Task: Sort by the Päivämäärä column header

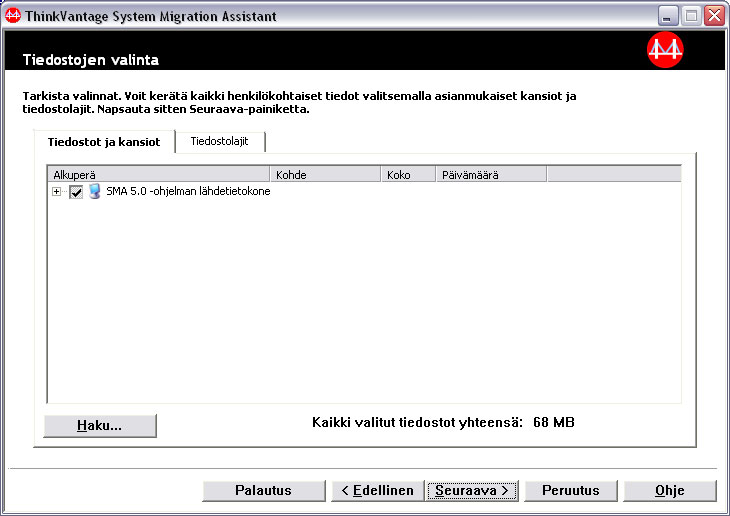Action: [x=491, y=175]
